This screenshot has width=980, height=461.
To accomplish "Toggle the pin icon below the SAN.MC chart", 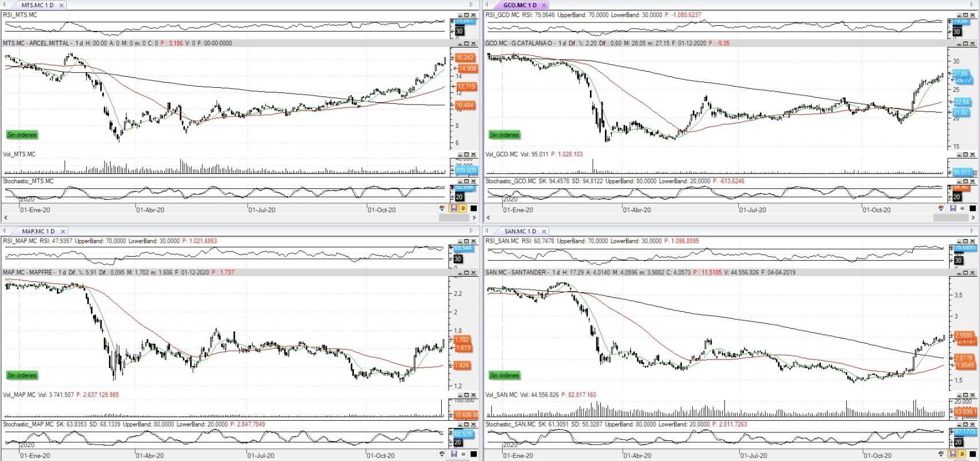I will point(962,454).
